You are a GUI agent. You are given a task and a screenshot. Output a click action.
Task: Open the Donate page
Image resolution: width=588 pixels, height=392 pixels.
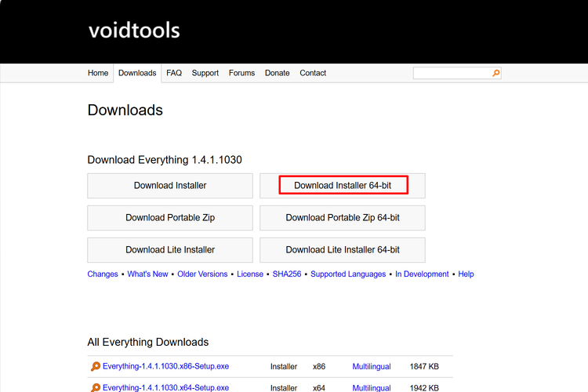(277, 73)
